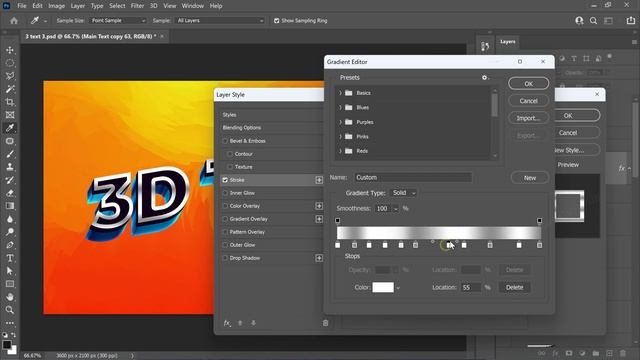The height and width of the screenshot is (360, 640).
Task: Open the Smoothness value dropdown
Action: click(396, 209)
